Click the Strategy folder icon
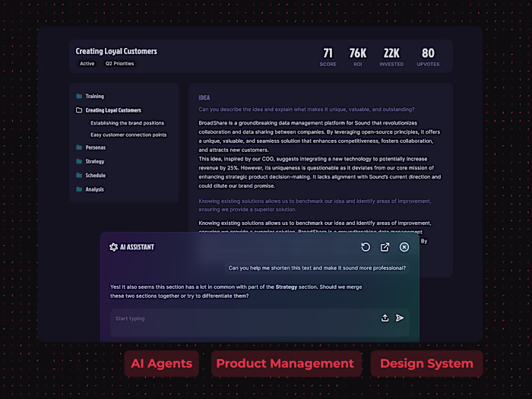532x399 pixels. click(79, 161)
